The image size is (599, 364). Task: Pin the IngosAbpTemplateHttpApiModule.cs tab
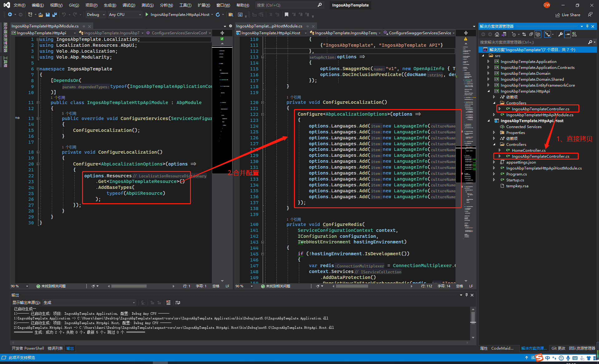(x=84, y=26)
